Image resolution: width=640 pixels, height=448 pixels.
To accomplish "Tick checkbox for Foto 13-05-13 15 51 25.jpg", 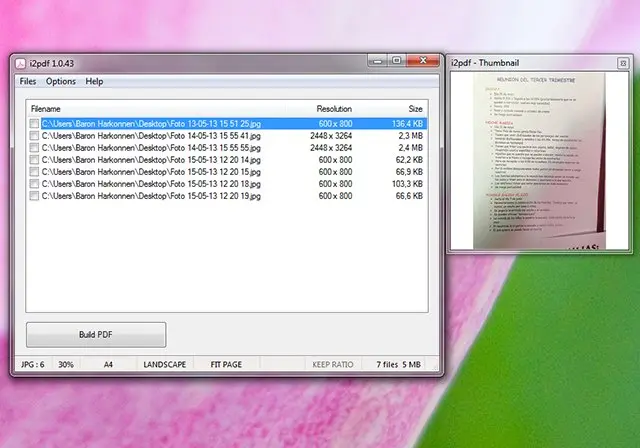I will tap(35, 124).
